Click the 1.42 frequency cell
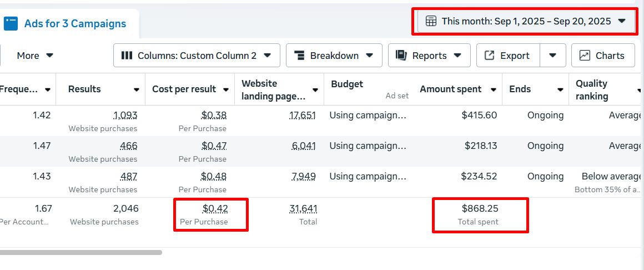Viewport: 644px width, 270px height. point(42,116)
